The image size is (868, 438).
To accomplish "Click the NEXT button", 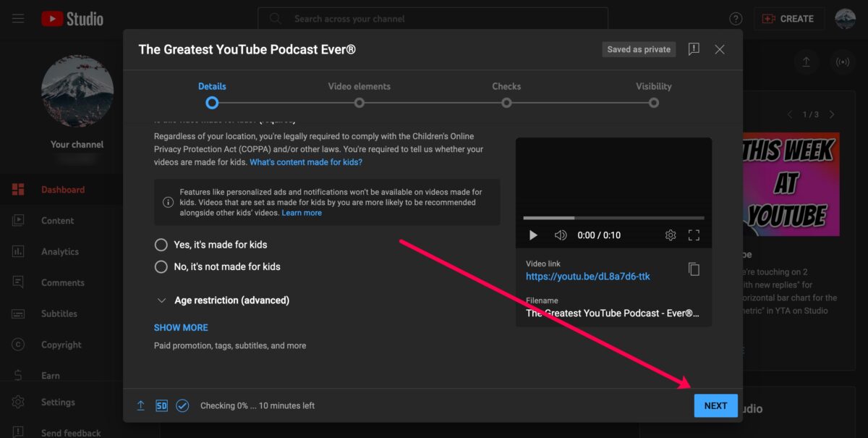I will 715,405.
